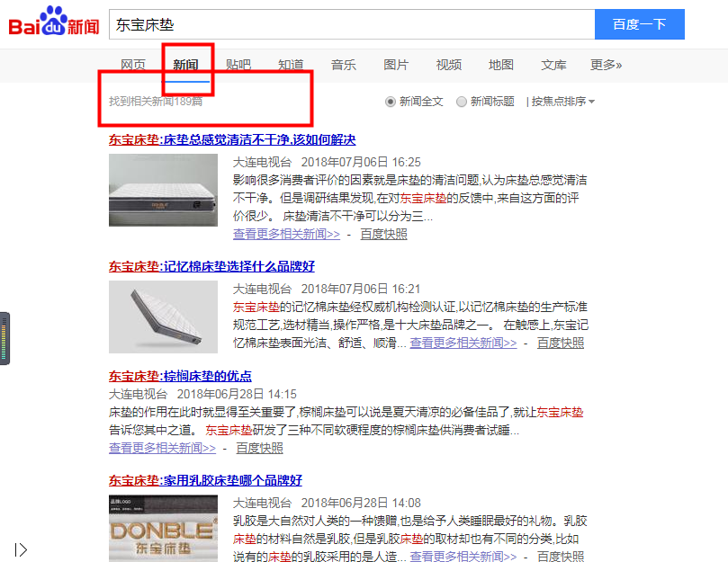Screen dimensions: 728x562
Task: Click 查看更多相关新闻>> under the 清洁不干净 article
Action: [286, 234]
